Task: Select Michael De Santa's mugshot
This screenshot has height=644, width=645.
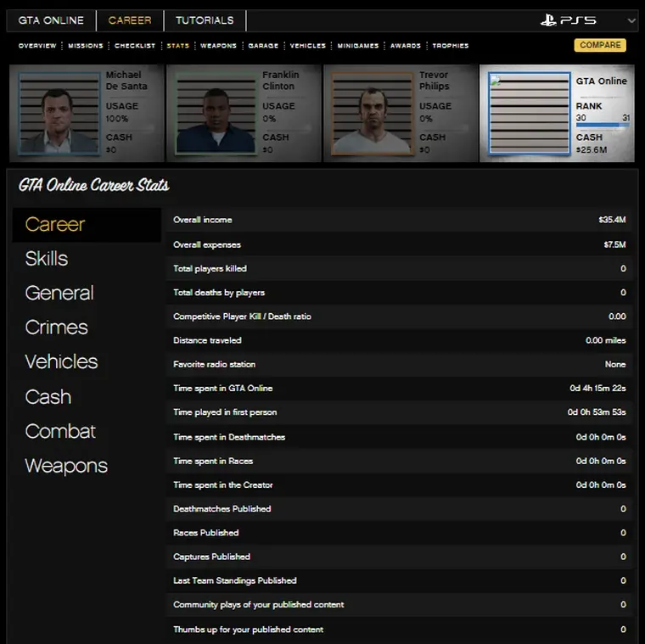Action: 58,115
